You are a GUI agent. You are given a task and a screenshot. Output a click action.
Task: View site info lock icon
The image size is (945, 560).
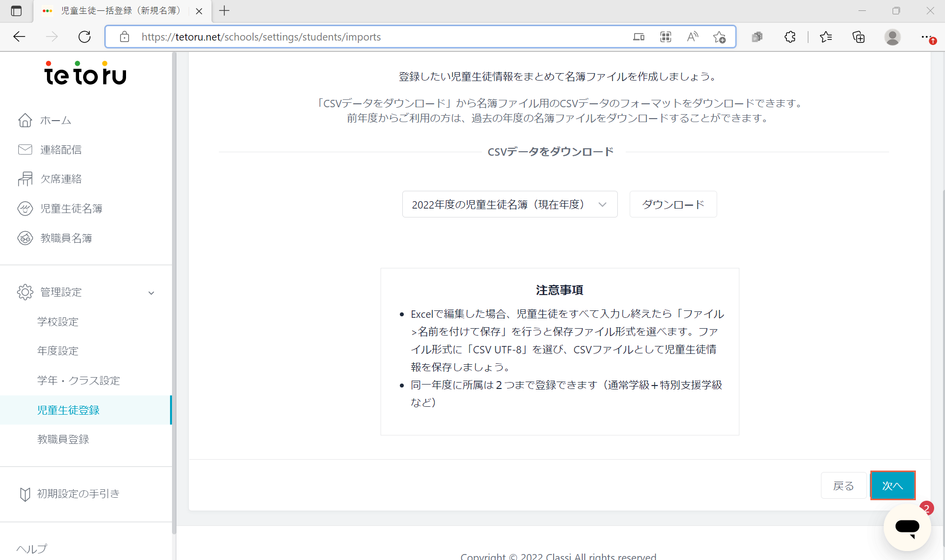[125, 37]
